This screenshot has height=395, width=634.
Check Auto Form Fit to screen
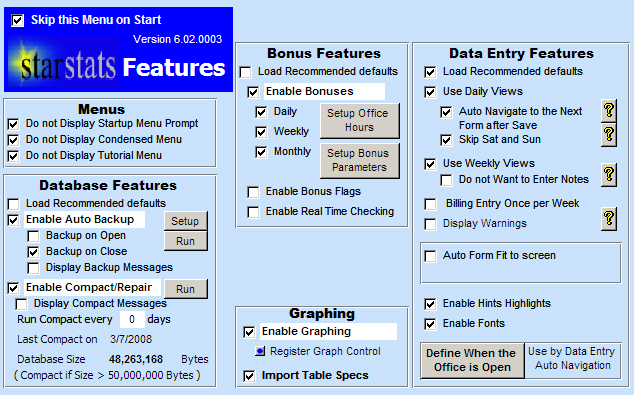coord(430,256)
